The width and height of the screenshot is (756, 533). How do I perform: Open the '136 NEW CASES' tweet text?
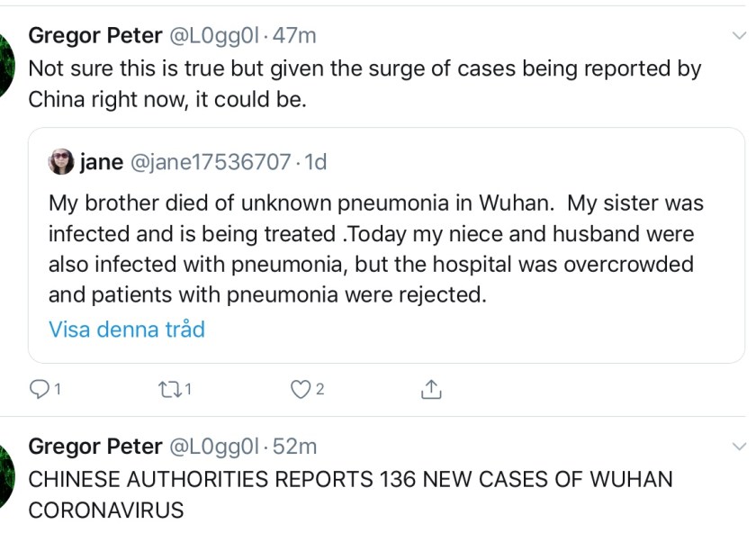click(x=350, y=493)
